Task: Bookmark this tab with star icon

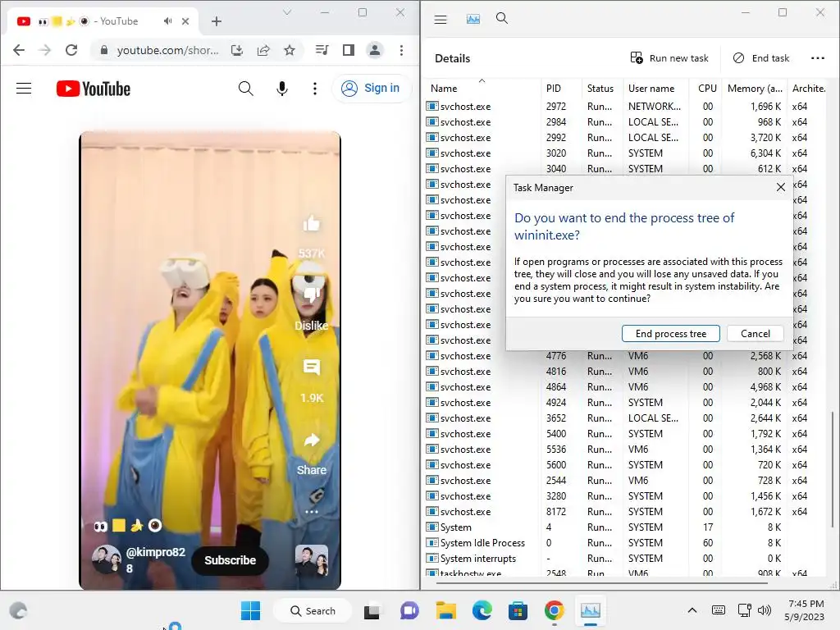Action: coord(290,50)
